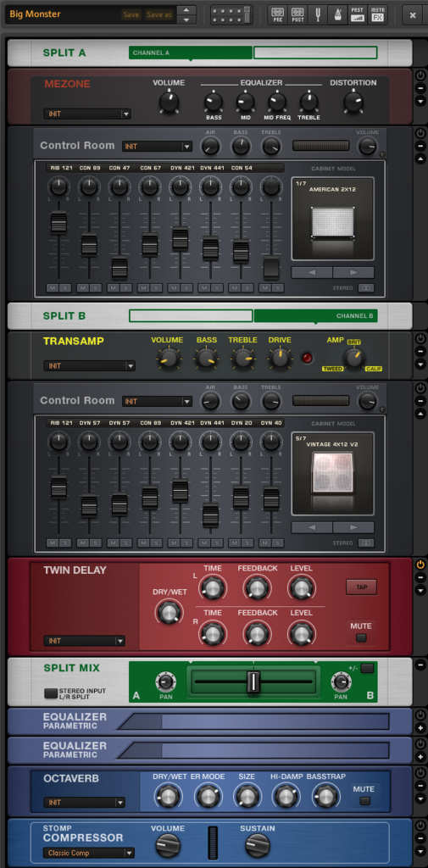The image size is (428, 868).
Task: Mute RIB 121 channel in first Control Room
Action: coord(52,288)
